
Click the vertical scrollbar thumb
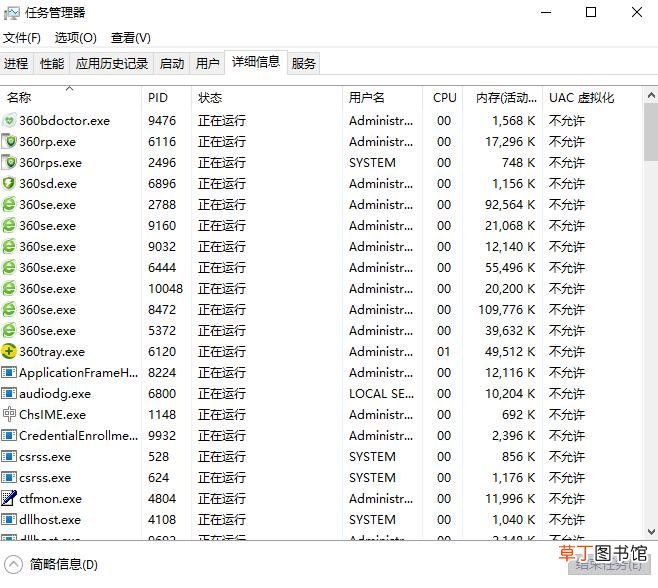pos(651,132)
